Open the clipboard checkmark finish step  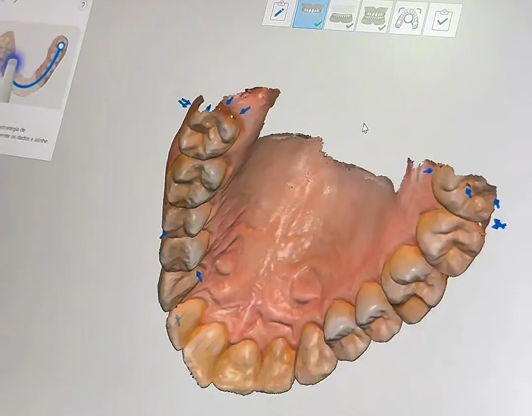pyautogui.click(x=443, y=20)
